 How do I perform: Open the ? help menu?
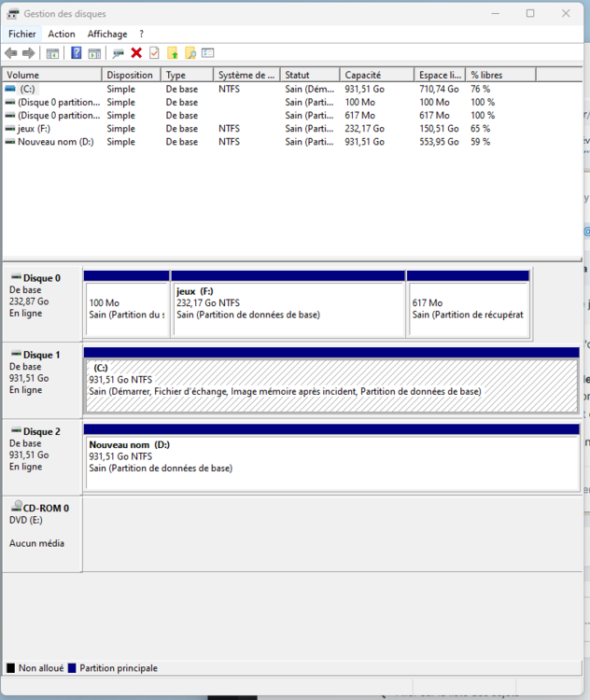(141, 34)
